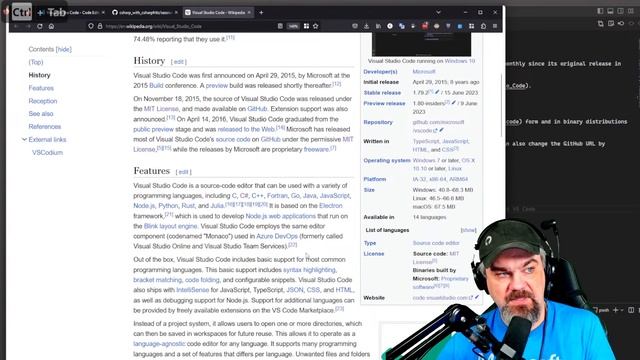Screen dimensions: 640x360
Task: Open TypeScript link in Written in row
Action: pyautogui.click(x=426, y=141)
